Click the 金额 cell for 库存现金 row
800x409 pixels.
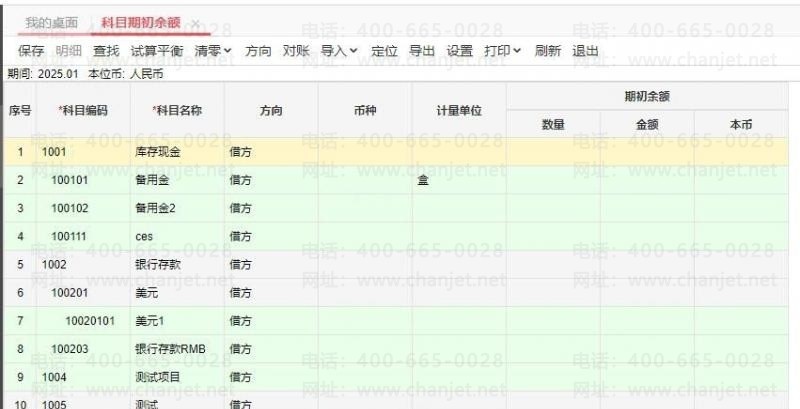pyautogui.click(x=647, y=151)
